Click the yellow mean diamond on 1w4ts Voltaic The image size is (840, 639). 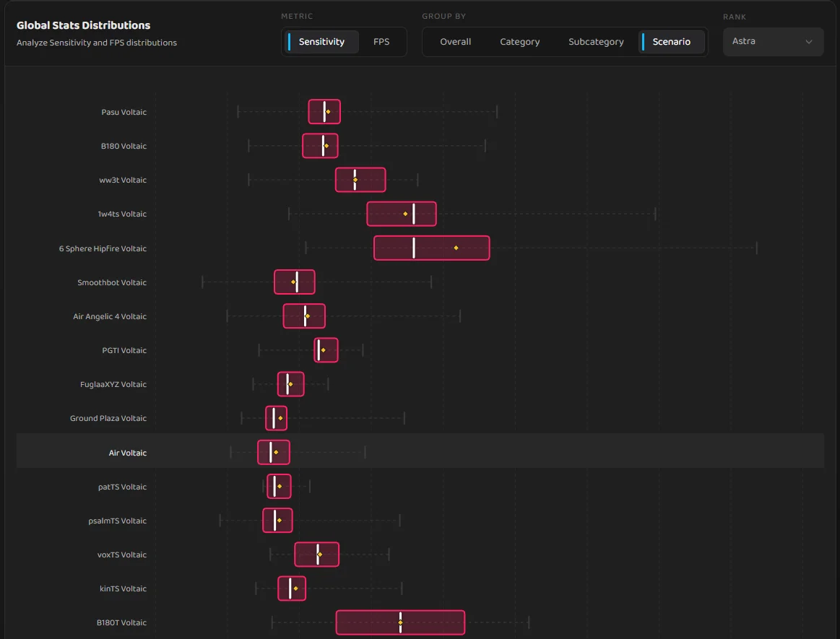point(405,214)
